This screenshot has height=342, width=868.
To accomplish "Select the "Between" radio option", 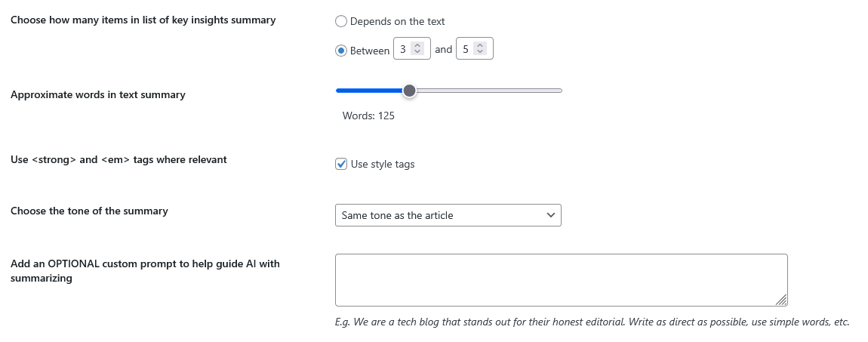I will 341,51.
